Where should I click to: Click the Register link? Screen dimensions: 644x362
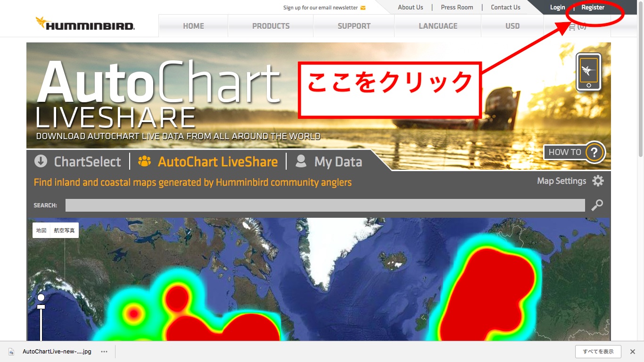593,7
